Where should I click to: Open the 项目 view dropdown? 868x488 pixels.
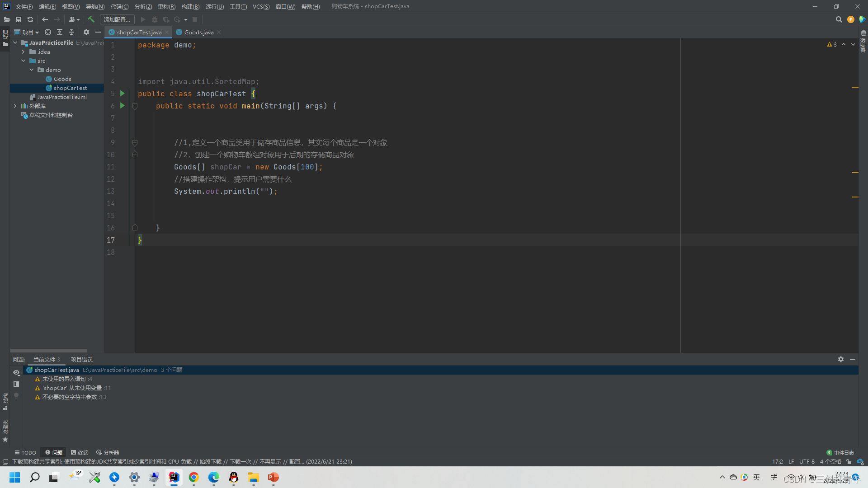click(x=27, y=32)
